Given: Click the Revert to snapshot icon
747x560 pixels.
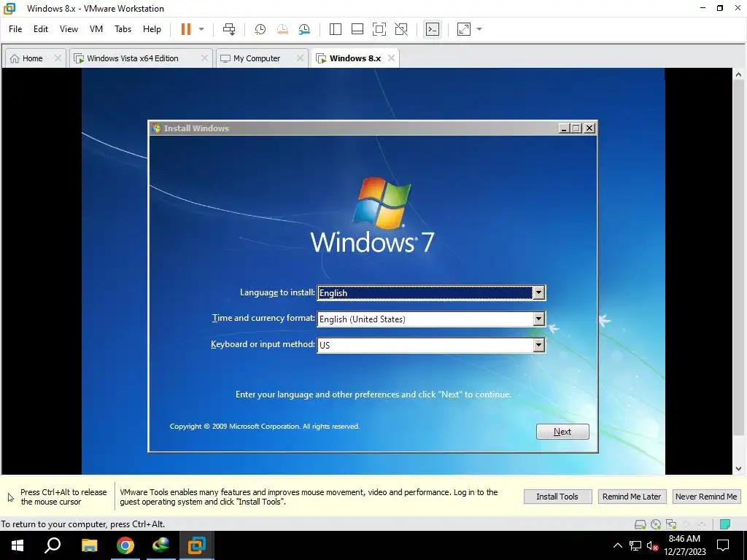Looking at the screenshot, I should click(x=282, y=29).
